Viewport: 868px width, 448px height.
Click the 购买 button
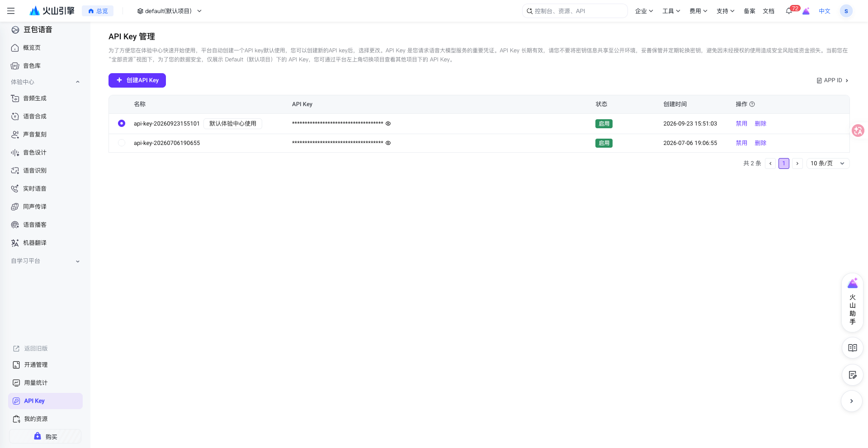click(45, 436)
